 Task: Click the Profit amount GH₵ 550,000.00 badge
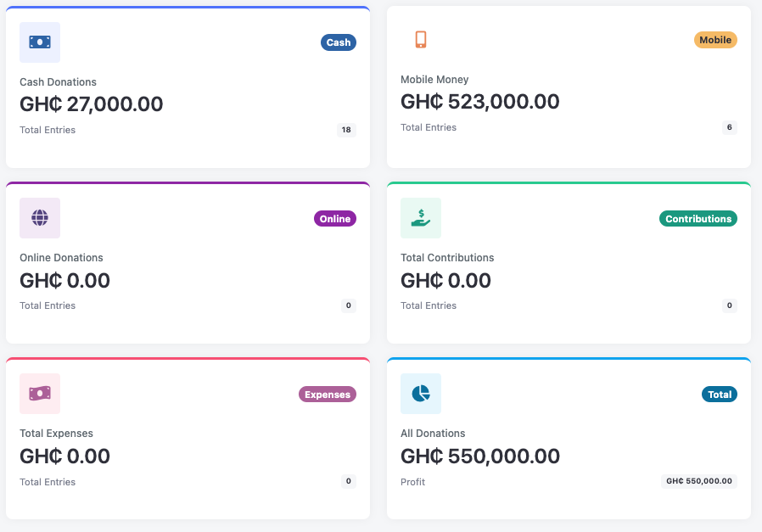pyautogui.click(x=698, y=481)
